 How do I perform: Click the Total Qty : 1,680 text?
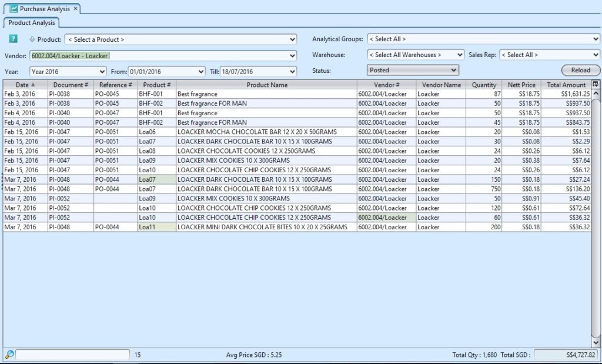pos(474,355)
